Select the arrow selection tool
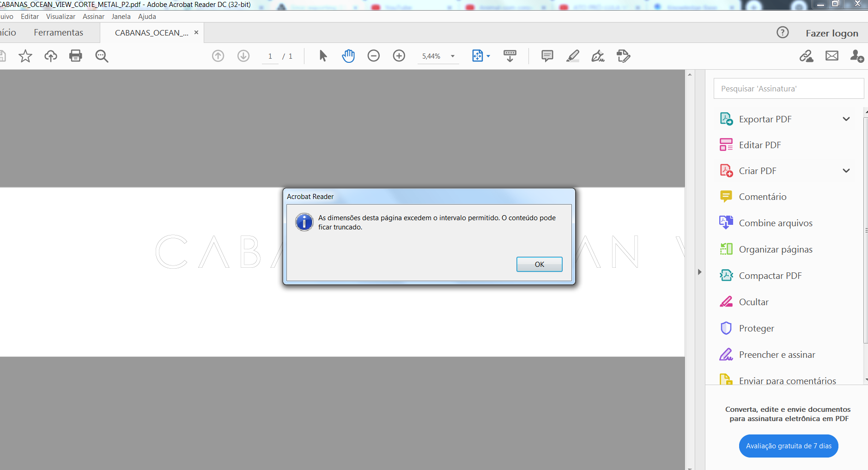Screen dimensions: 868x470 pyautogui.click(x=323, y=56)
